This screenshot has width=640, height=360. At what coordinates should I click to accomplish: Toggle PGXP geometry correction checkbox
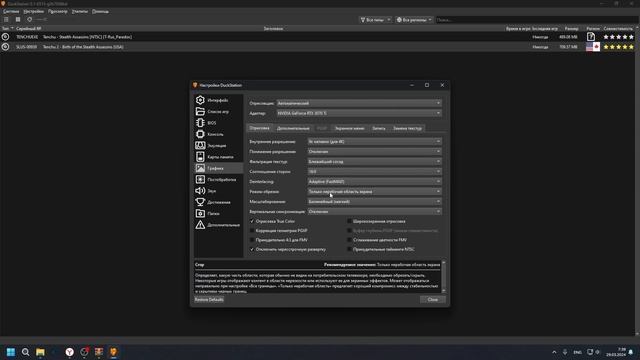[252, 231]
